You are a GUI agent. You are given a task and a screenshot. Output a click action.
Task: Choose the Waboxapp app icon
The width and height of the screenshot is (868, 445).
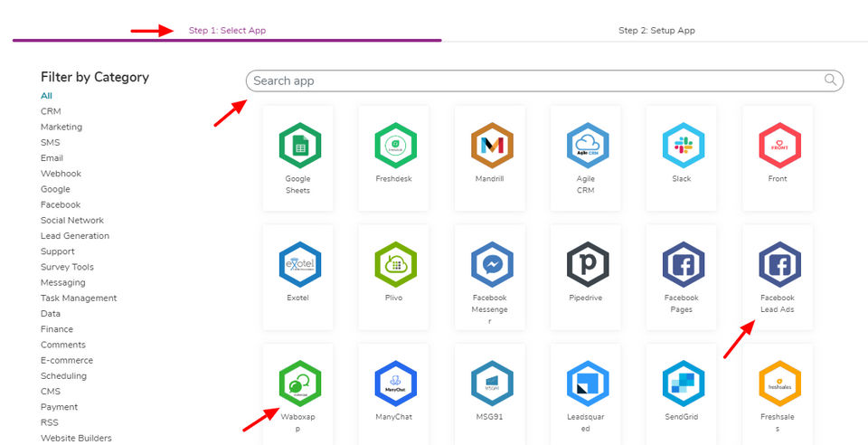click(x=299, y=383)
